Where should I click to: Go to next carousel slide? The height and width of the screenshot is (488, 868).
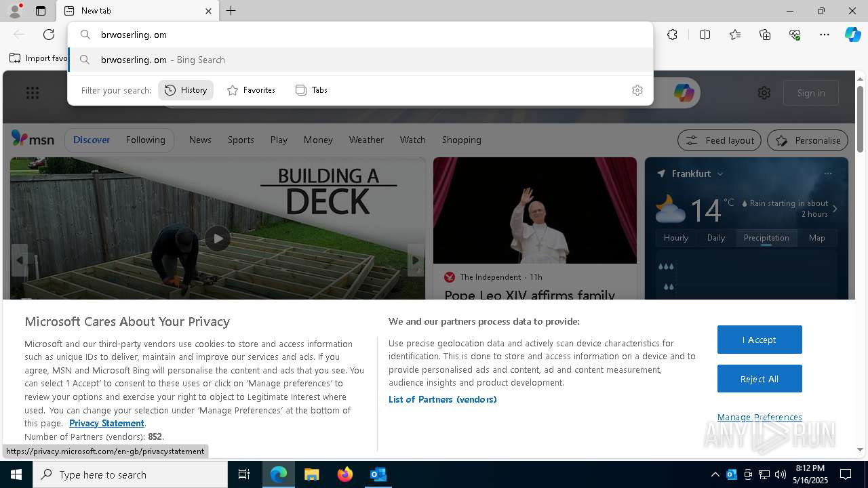tap(416, 260)
